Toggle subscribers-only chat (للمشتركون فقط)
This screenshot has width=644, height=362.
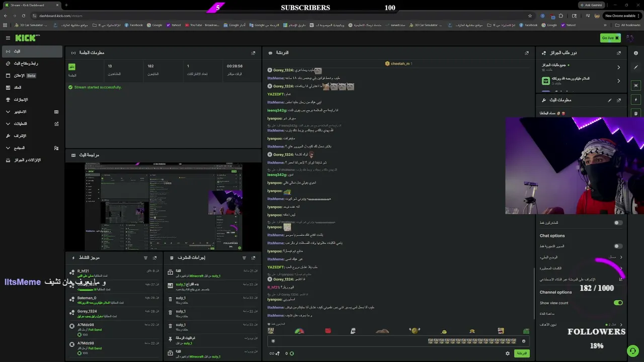coord(618,223)
